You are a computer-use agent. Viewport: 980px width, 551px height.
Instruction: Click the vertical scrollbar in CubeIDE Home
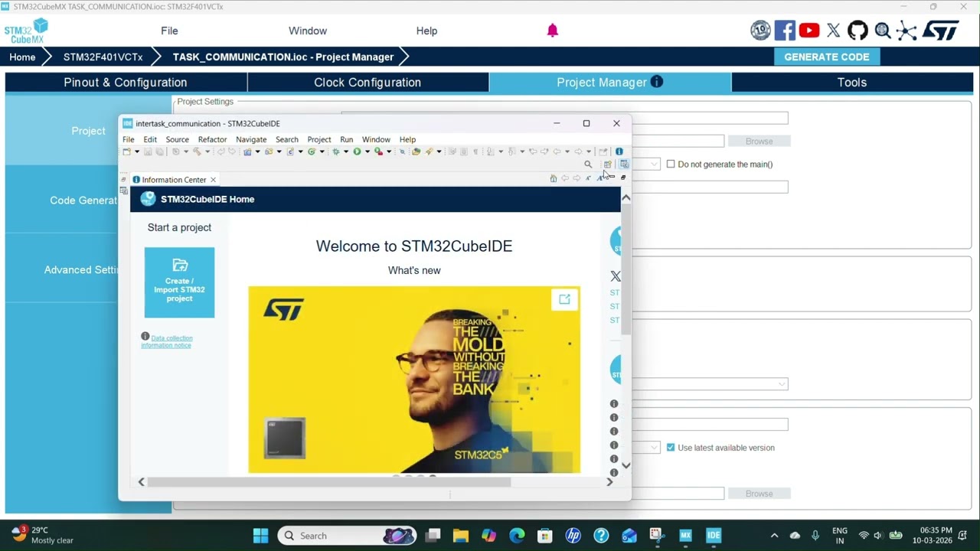click(x=626, y=270)
